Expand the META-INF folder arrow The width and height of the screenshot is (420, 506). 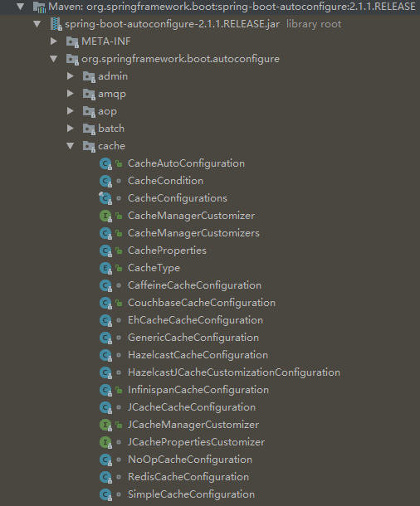click(54, 41)
